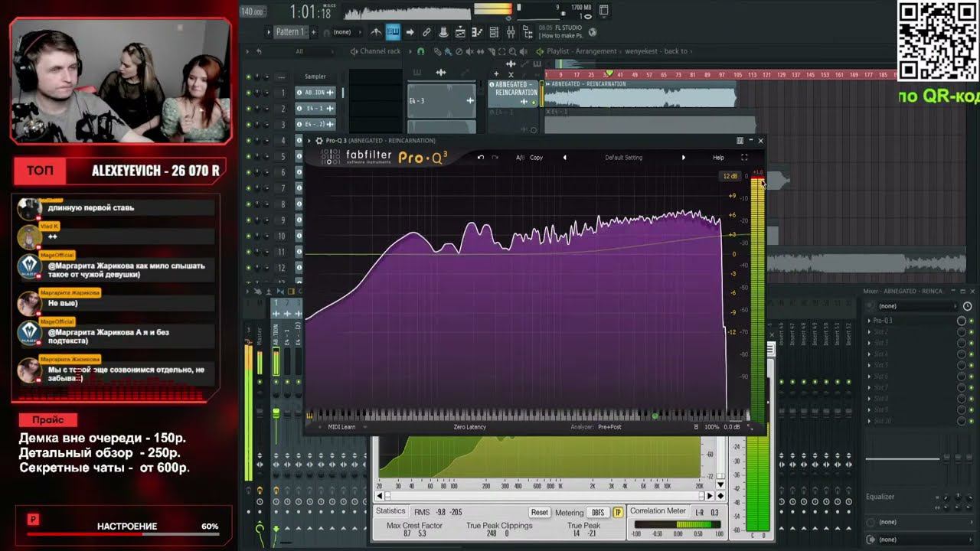
Task: Toggle the TP true peak button
Action: click(x=619, y=513)
